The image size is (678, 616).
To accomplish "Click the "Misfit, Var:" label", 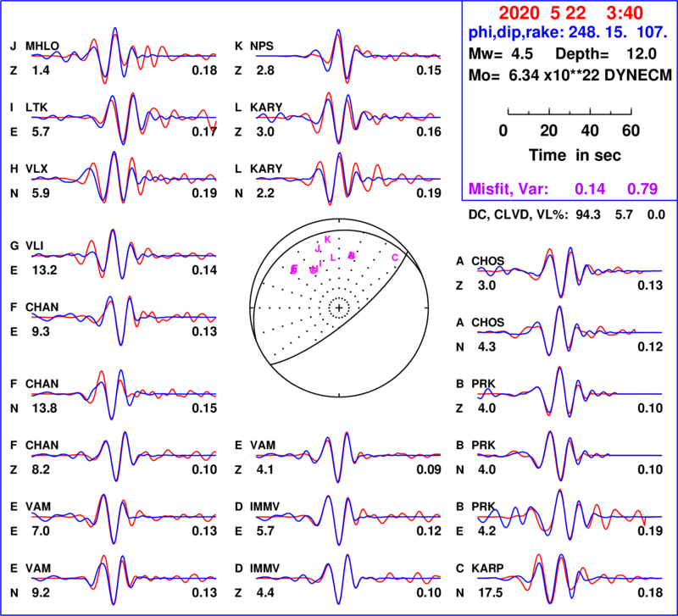I will coord(508,189).
